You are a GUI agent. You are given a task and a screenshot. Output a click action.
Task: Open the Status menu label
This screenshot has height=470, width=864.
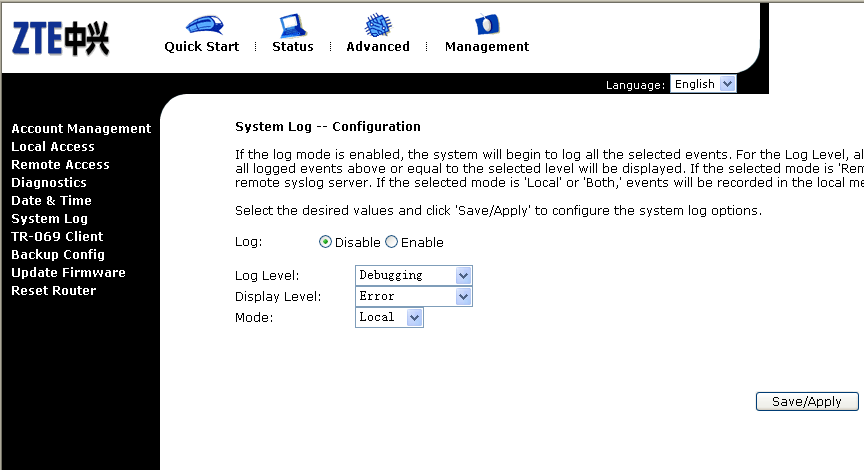click(293, 47)
